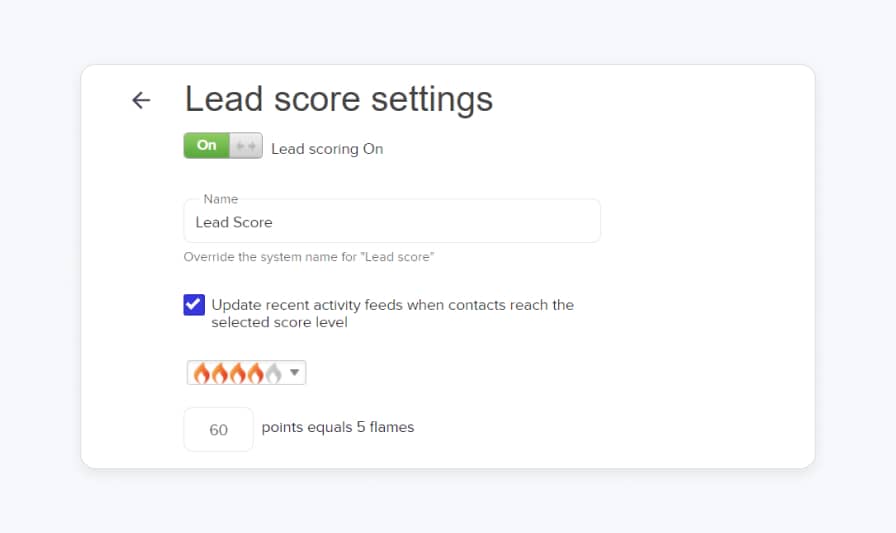Click the third orange flame icon
The image size is (896, 533).
click(237, 373)
